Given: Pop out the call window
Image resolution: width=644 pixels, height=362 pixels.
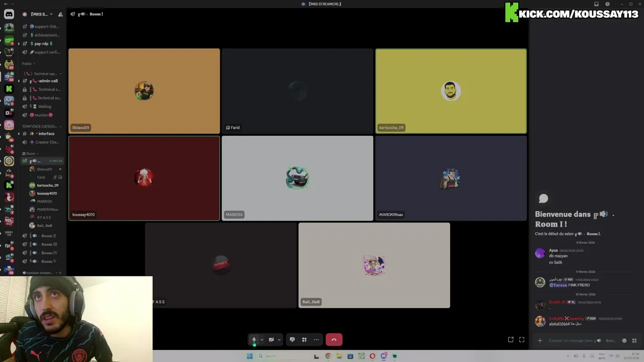Looking at the screenshot, I should [x=511, y=340].
